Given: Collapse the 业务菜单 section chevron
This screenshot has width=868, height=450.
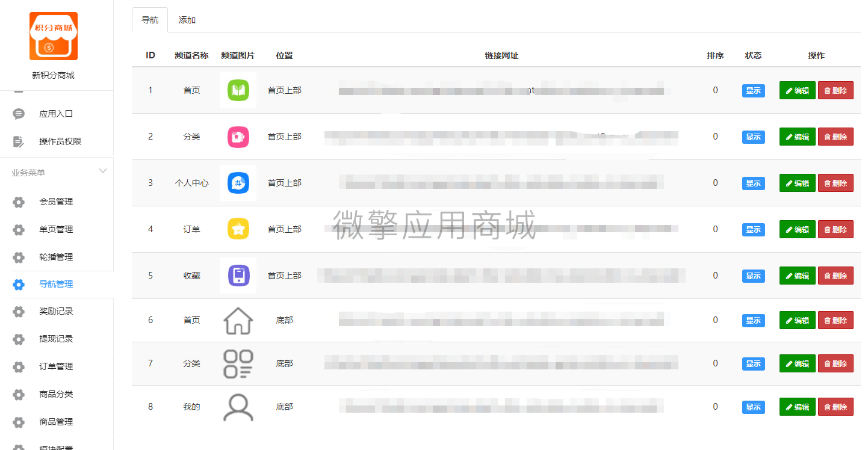Looking at the screenshot, I should tap(103, 171).
